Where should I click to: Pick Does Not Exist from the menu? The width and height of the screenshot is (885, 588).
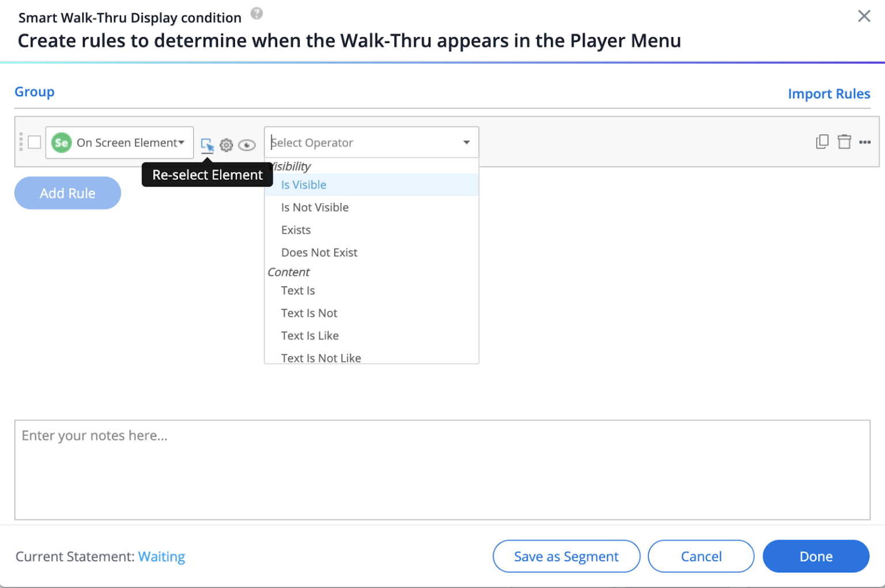pos(319,252)
